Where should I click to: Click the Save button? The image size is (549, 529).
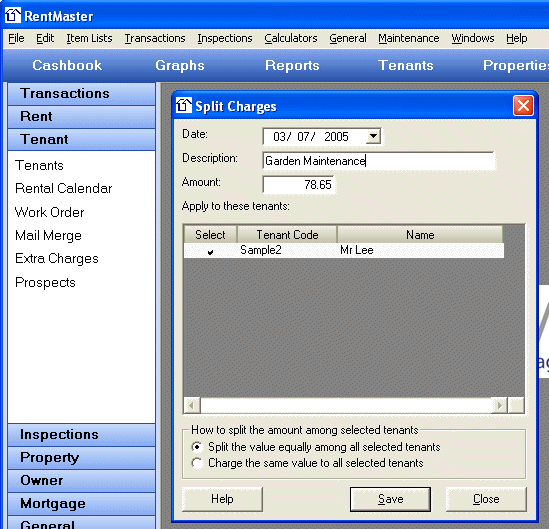pyautogui.click(x=390, y=499)
